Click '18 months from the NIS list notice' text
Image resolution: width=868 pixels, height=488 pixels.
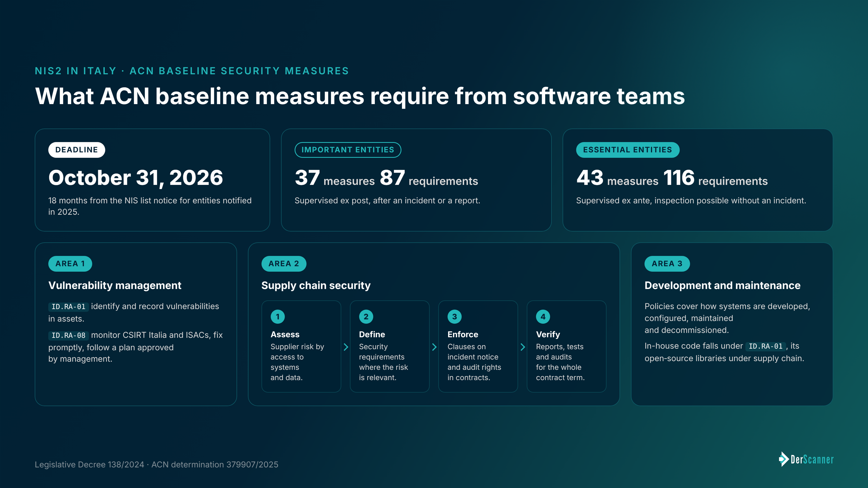click(150, 206)
